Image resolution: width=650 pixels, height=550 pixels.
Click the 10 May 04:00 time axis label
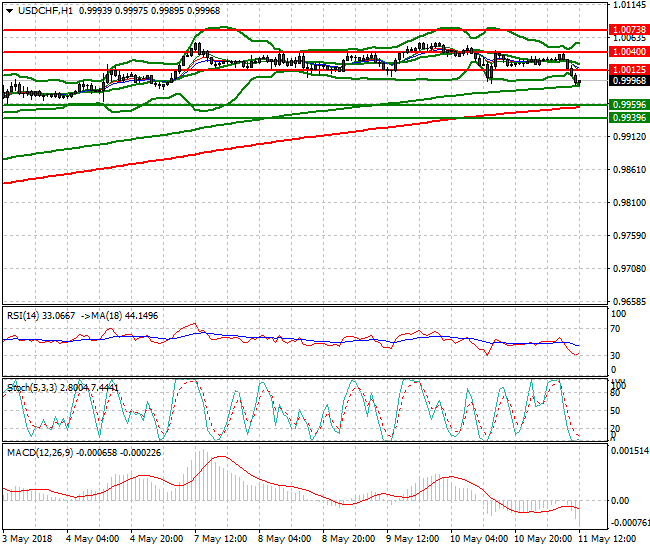click(479, 539)
